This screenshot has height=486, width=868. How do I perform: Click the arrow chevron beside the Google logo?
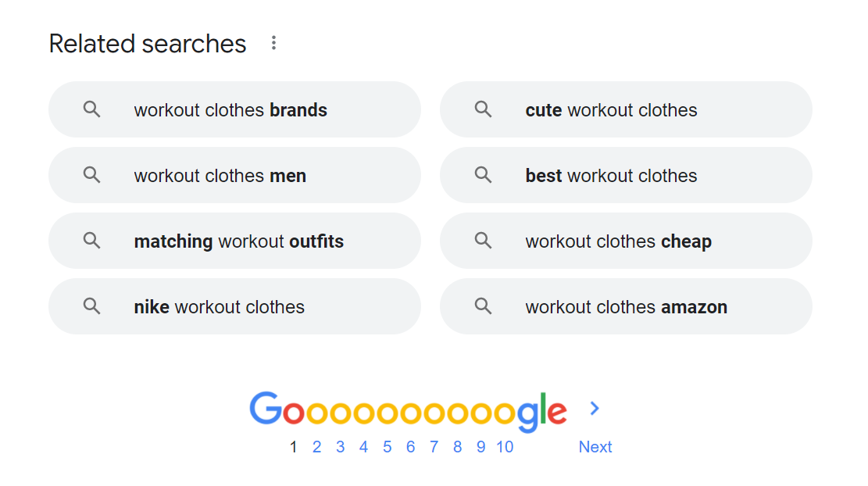[595, 409]
